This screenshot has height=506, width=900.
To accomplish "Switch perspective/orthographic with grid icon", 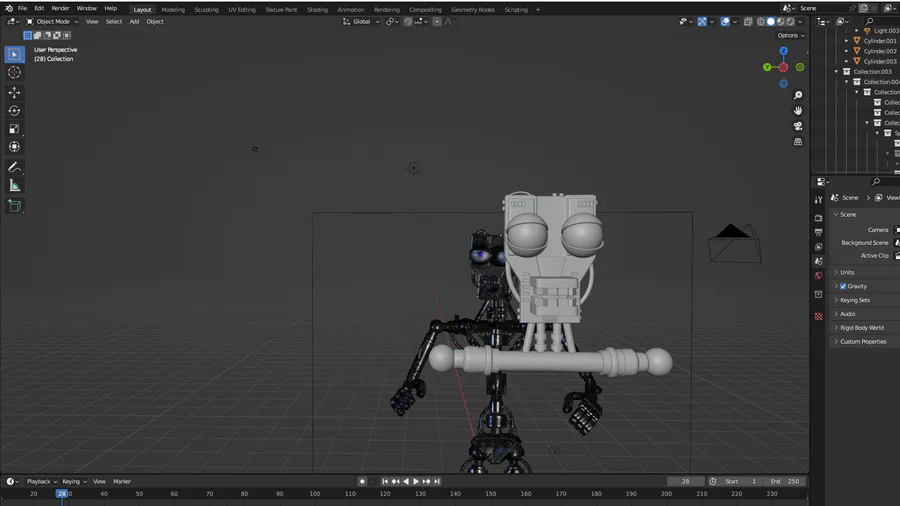I will click(x=798, y=142).
